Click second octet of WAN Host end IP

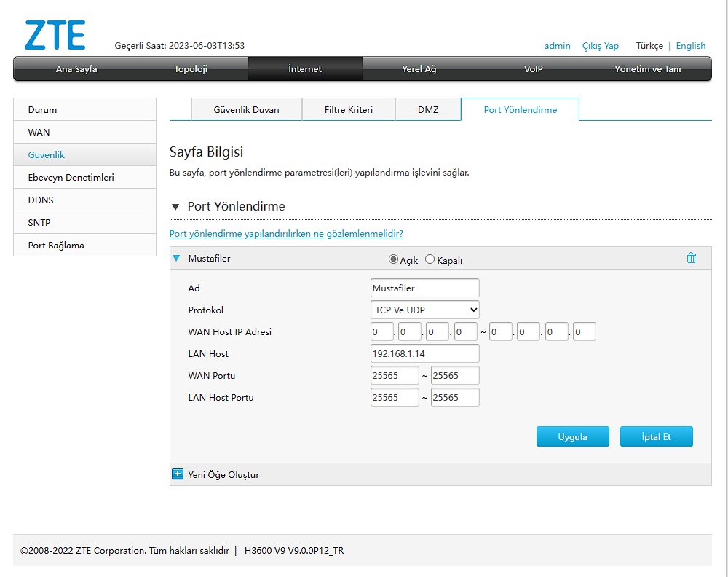pyautogui.click(x=529, y=331)
